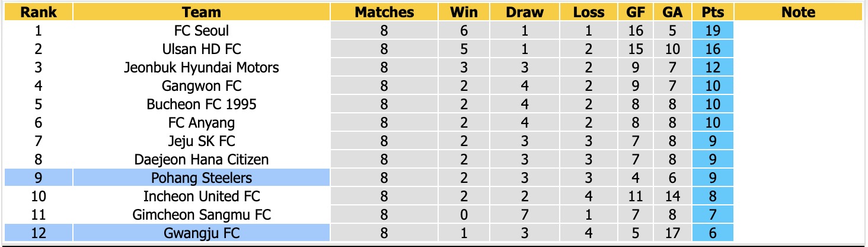This screenshot has height=247, width=868.
Task: Select the Pts column header
Action: 713,12
